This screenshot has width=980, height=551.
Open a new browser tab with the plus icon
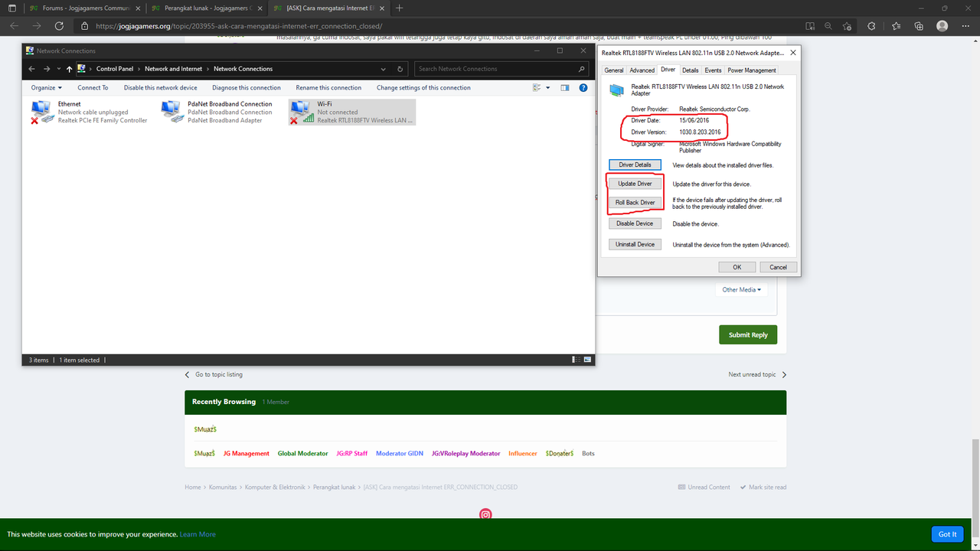tap(400, 8)
